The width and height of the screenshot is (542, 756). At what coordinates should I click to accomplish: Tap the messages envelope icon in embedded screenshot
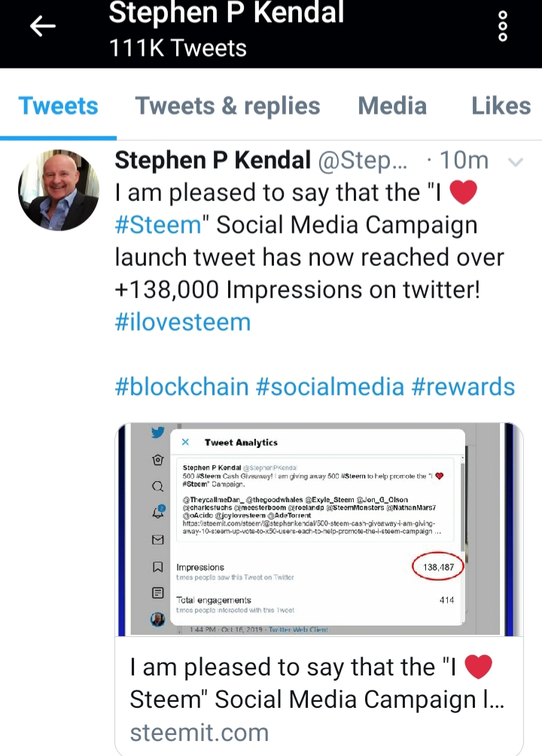(x=157, y=540)
